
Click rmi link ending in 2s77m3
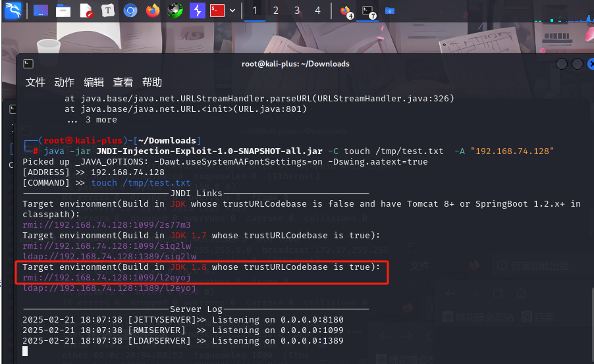point(107,225)
